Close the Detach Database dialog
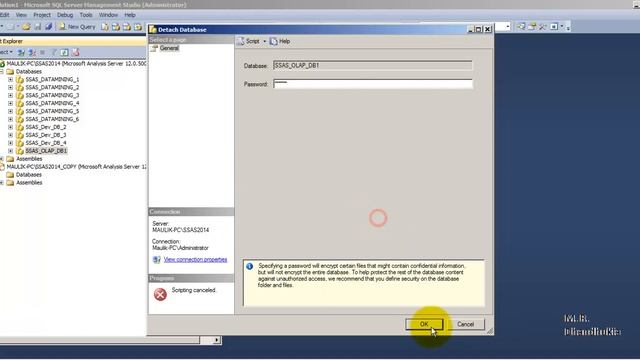640x360 pixels. pos(487,29)
